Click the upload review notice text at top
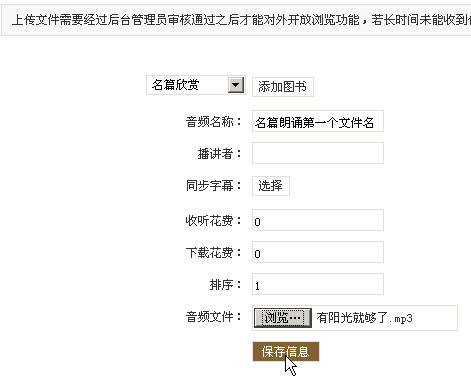 (x=241, y=20)
